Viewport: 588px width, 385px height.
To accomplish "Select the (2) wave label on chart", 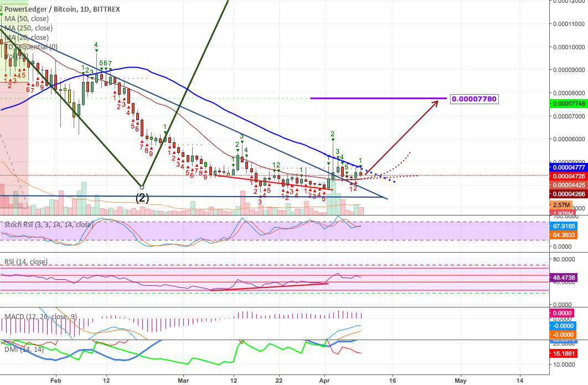I will click(142, 198).
